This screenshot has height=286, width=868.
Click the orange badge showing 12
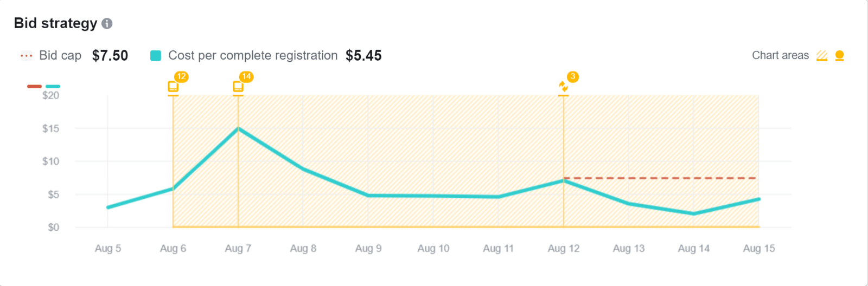[181, 77]
